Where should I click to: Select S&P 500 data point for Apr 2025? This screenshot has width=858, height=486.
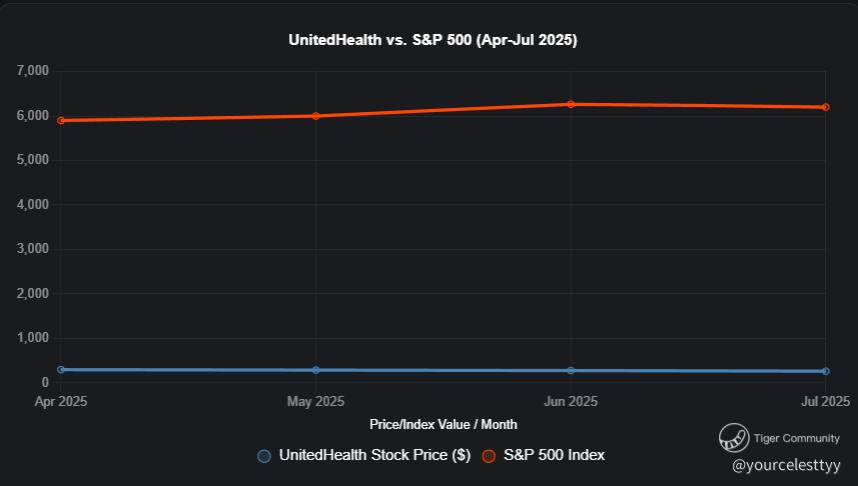tap(61, 120)
